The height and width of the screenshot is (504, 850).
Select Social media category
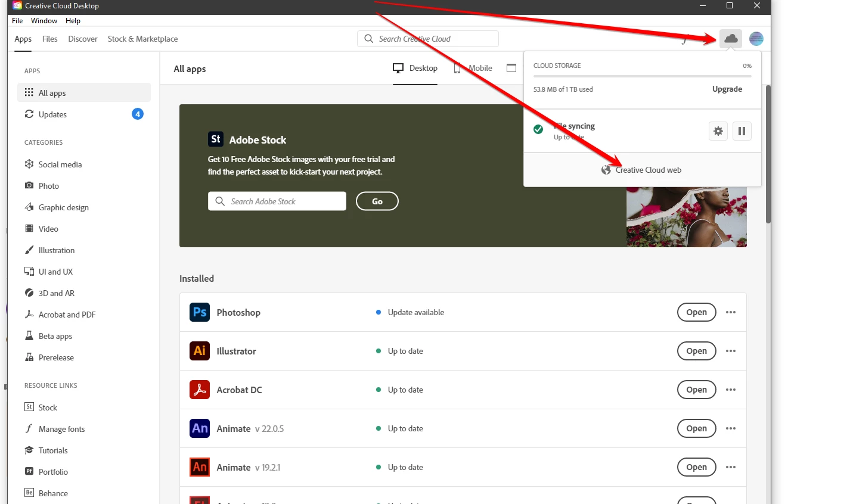(84, 164)
